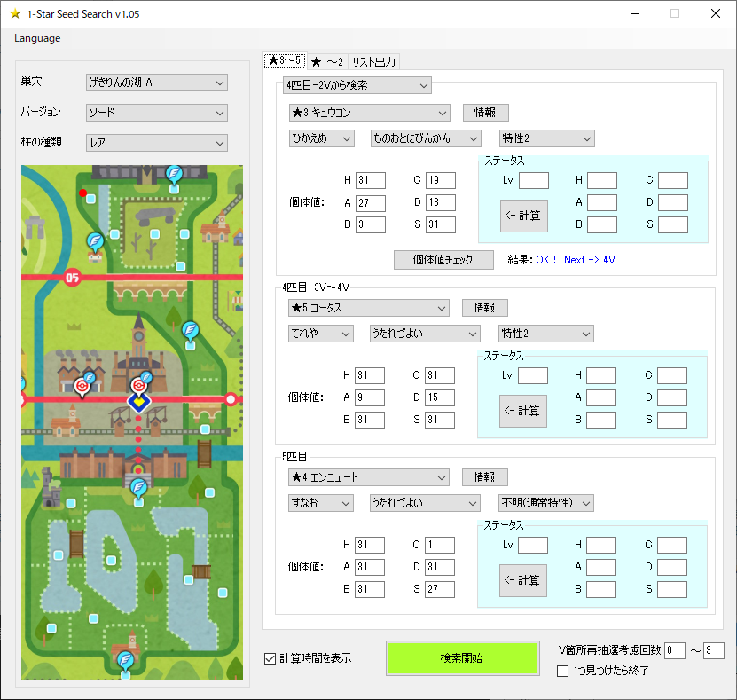The image size is (737, 700).
Task: Open the 4匹目-2Vから検索 dropdown
Action: (357, 85)
